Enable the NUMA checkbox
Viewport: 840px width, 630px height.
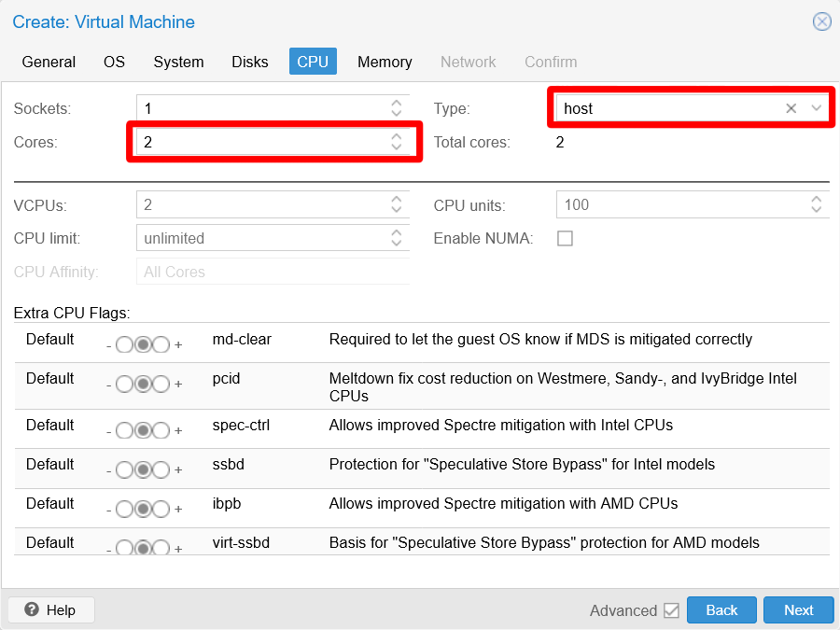coord(565,238)
